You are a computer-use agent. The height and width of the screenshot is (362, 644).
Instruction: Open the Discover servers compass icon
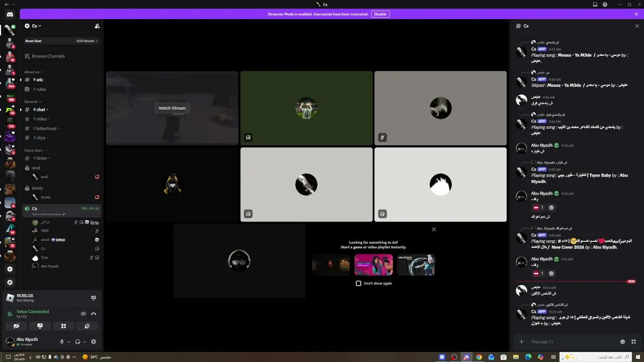pos(10,283)
